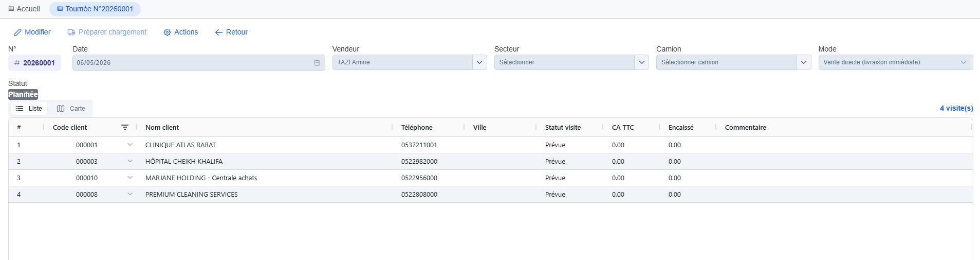The image size is (980, 260).
Task: Click code client 000001 cell
Action: 86,145
